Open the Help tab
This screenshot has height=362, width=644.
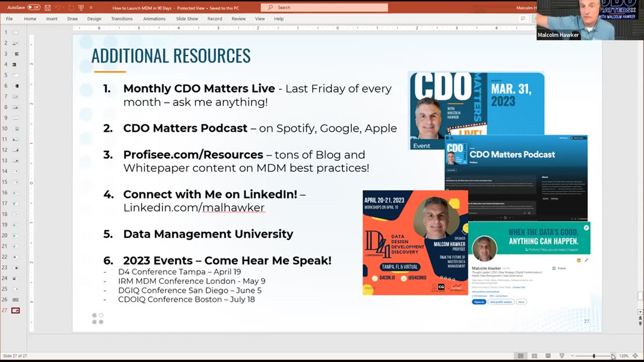279,19
